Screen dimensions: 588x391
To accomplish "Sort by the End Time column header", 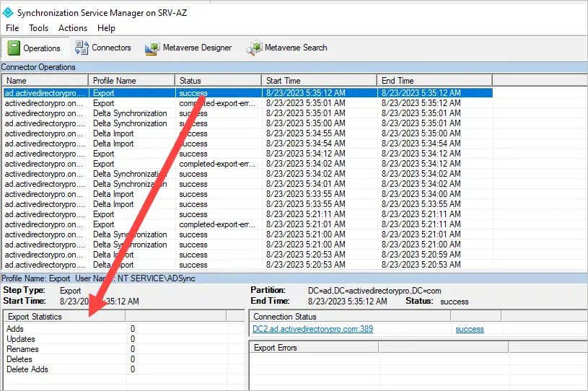I will point(434,81).
